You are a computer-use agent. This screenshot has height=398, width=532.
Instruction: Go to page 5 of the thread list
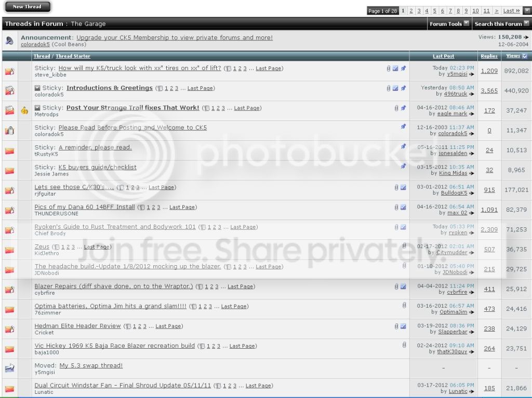(435, 11)
